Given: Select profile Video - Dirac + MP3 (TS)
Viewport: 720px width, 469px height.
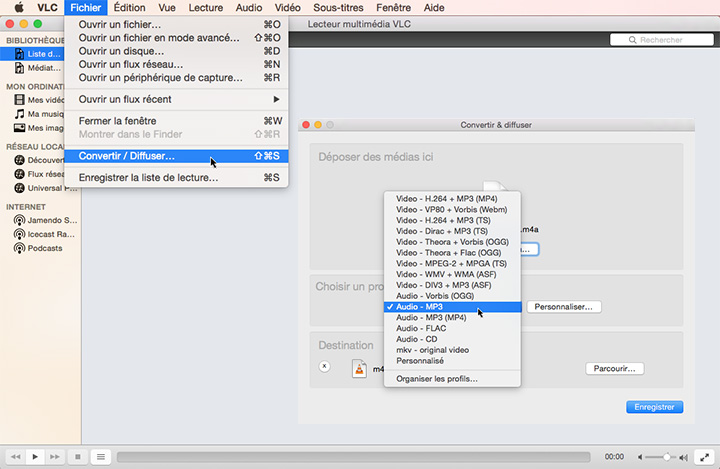Looking at the screenshot, I should click(x=452, y=231).
